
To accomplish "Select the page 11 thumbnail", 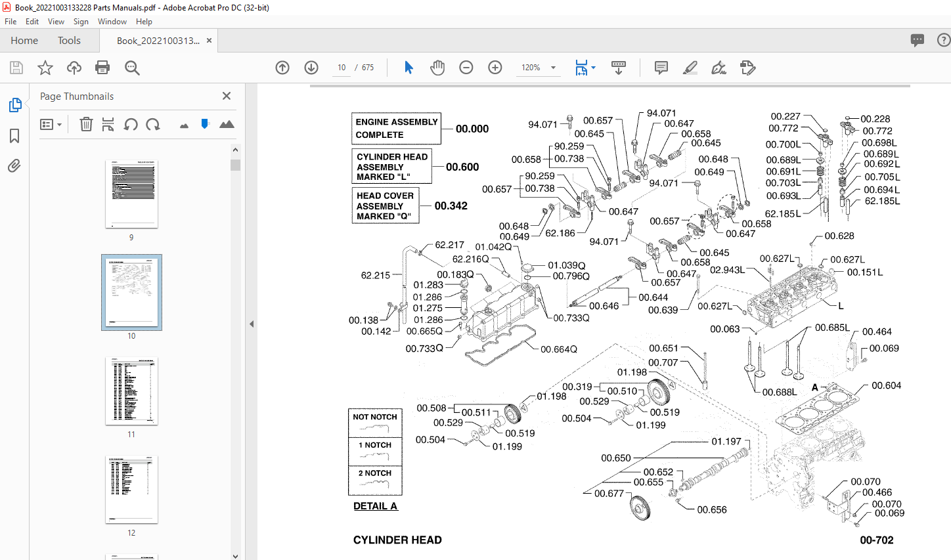I will [x=131, y=391].
